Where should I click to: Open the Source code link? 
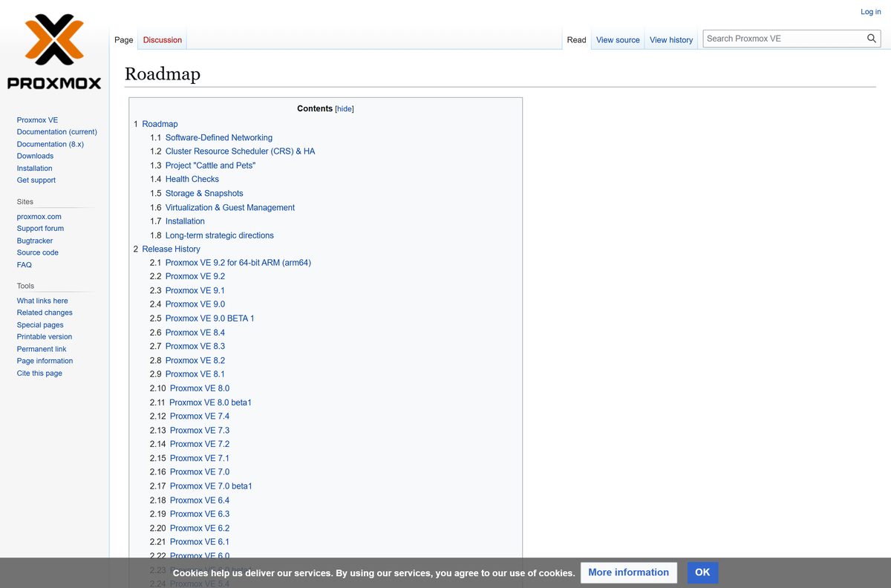38,252
